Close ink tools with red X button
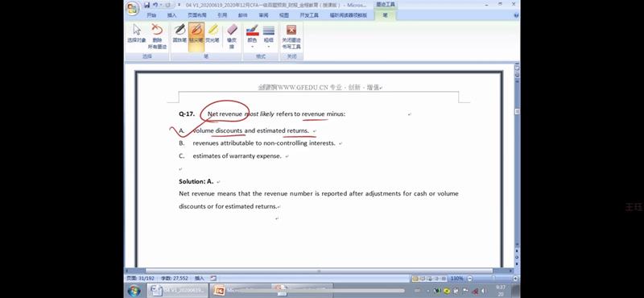The width and height of the screenshot is (644, 298). 291,36
